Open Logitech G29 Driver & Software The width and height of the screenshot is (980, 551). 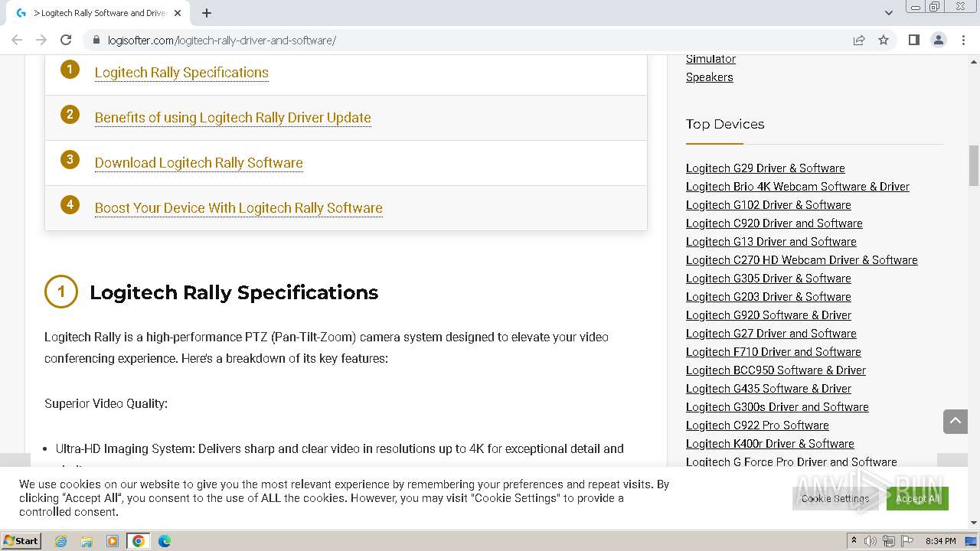766,168
